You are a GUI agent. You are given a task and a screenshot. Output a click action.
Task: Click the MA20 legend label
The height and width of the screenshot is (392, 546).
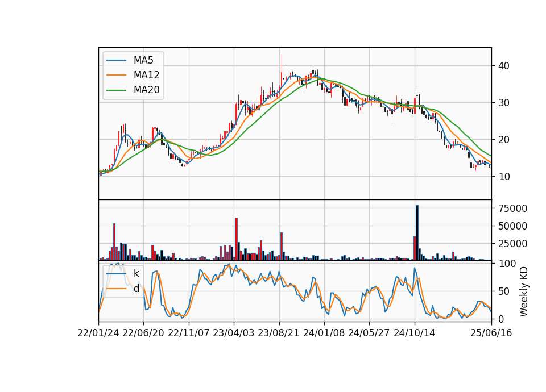[x=146, y=90]
